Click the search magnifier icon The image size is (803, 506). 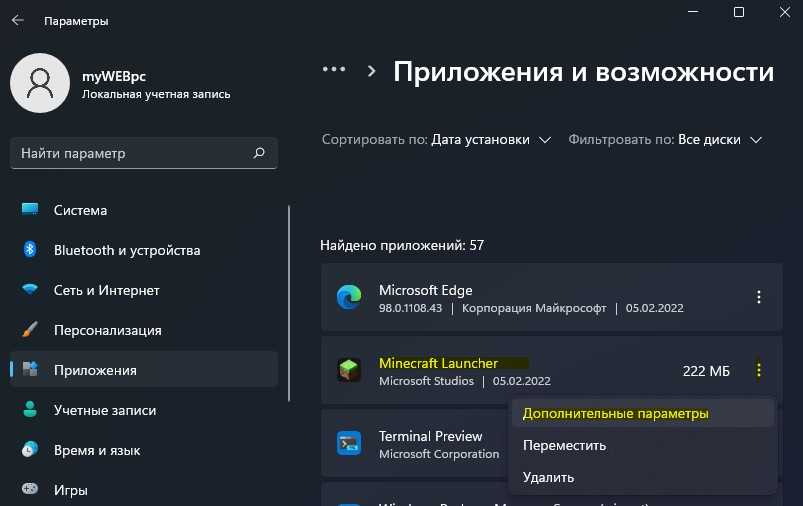(x=259, y=153)
